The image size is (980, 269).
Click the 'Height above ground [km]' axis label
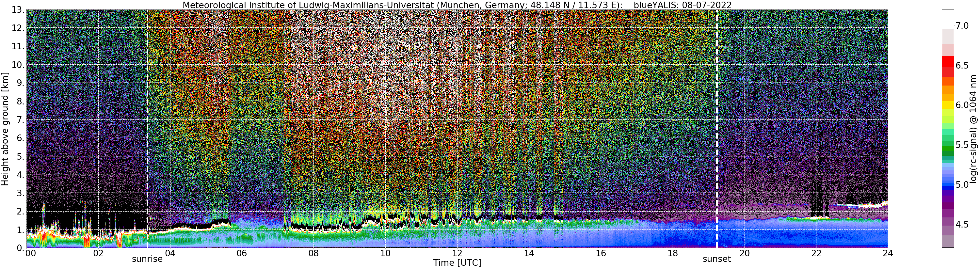(5, 129)
